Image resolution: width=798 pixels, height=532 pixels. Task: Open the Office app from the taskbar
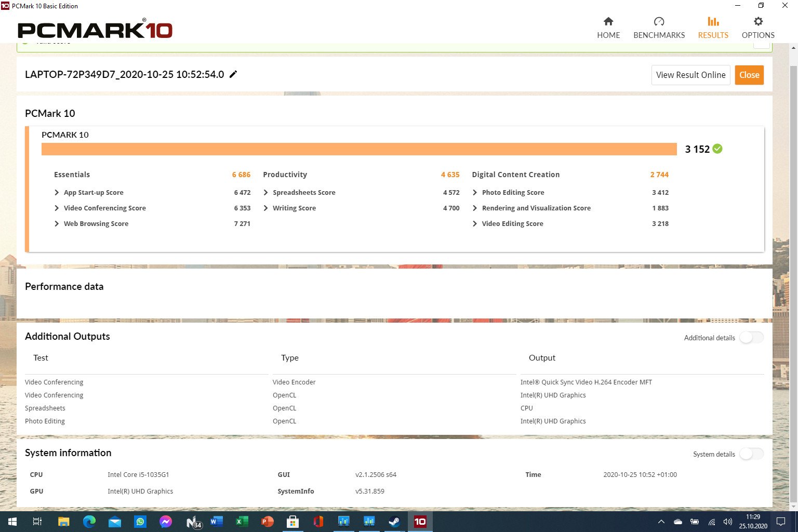point(318,522)
